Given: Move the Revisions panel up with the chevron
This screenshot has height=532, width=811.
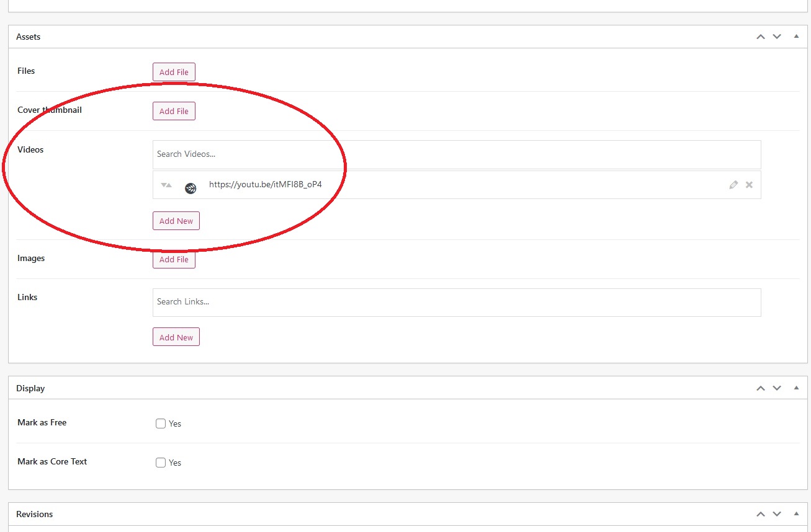Looking at the screenshot, I should tap(760, 513).
